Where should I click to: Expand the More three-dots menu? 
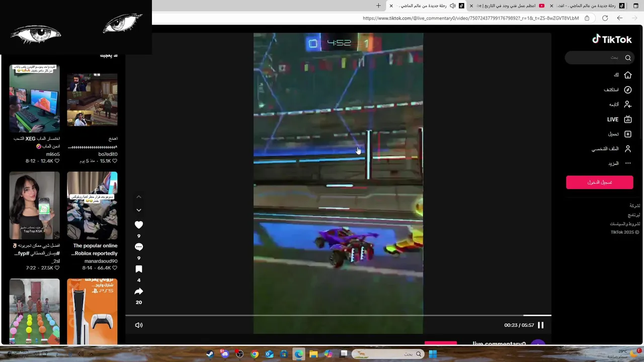[628, 163]
